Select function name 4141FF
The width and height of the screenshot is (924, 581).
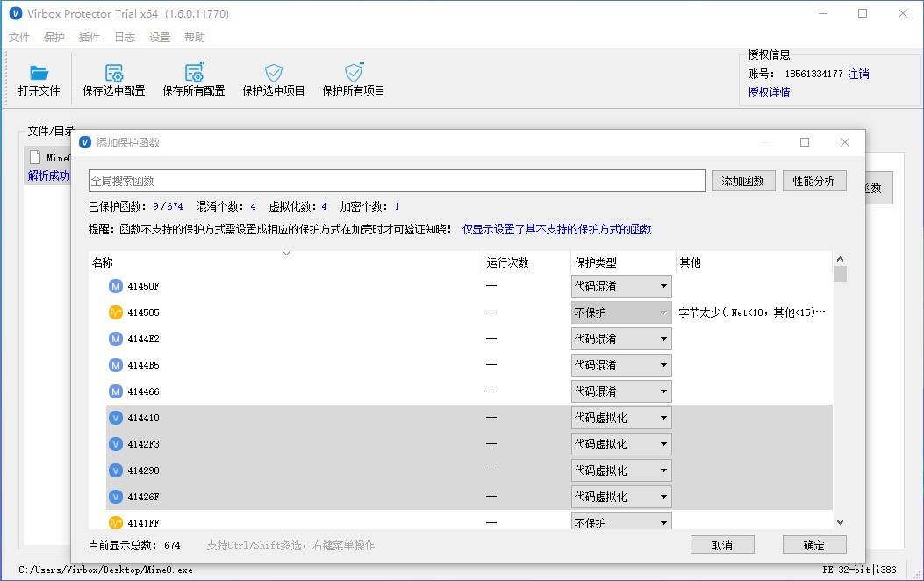pyautogui.click(x=143, y=523)
